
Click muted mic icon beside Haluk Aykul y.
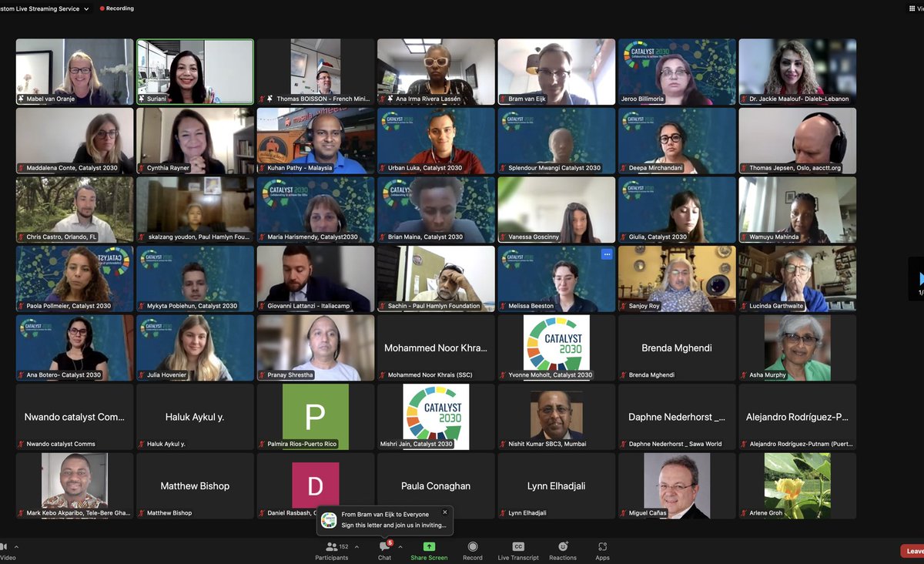click(x=142, y=444)
